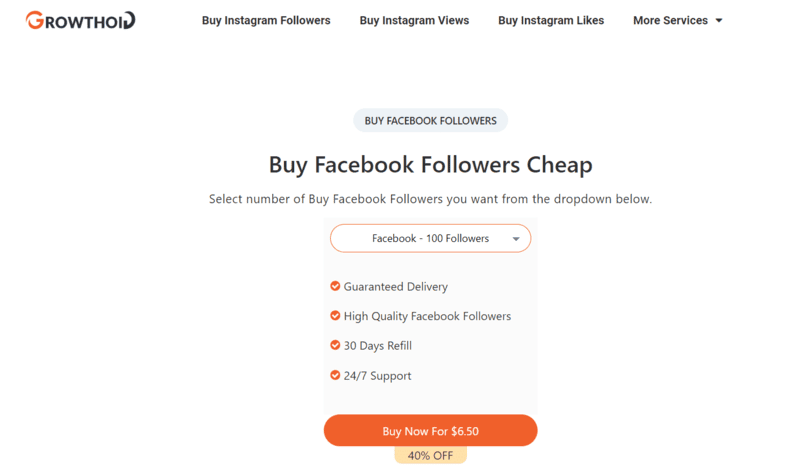
Task: Click the 30 Days Refill text
Action: point(378,346)
